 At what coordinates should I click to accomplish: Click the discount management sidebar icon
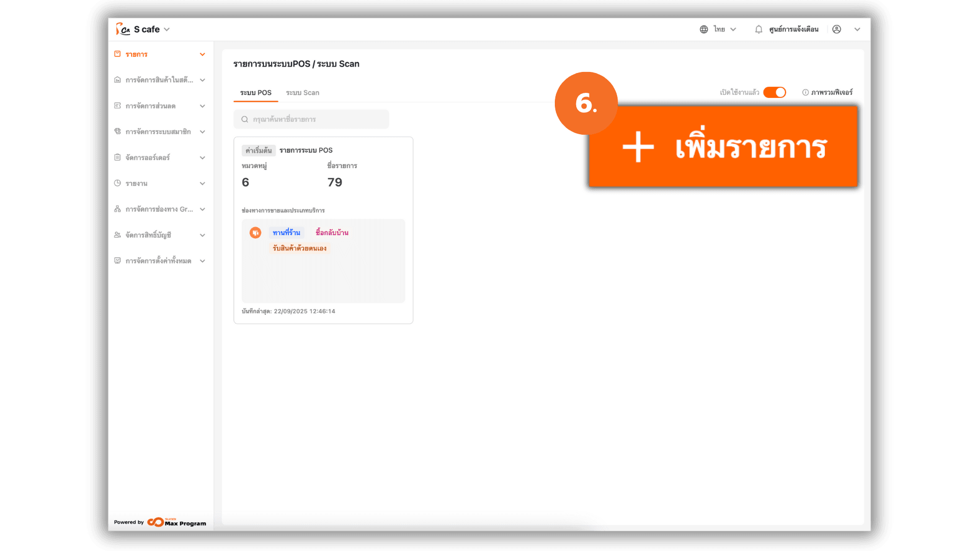coord(117,106)
